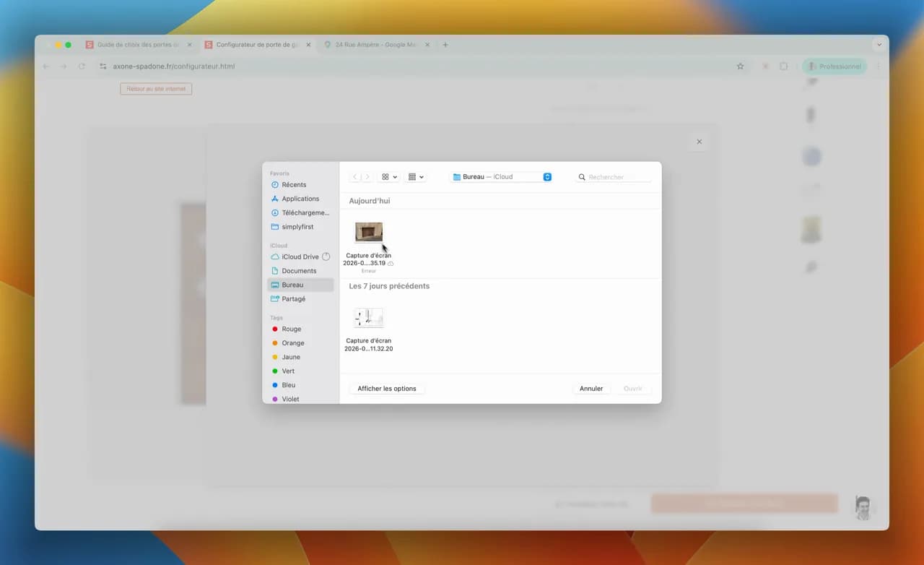Open the simplyfirst folder in sidebar
The width and height of the screenshot is (924, 565).
(300, 227)
